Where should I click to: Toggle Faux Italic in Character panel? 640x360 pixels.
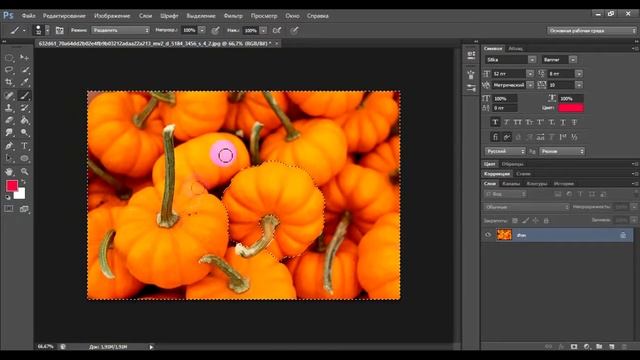507,122
